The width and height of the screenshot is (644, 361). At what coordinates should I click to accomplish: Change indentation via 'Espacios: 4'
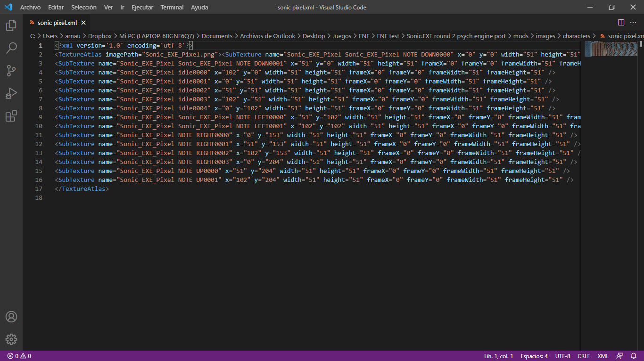[x=534, y=356]
